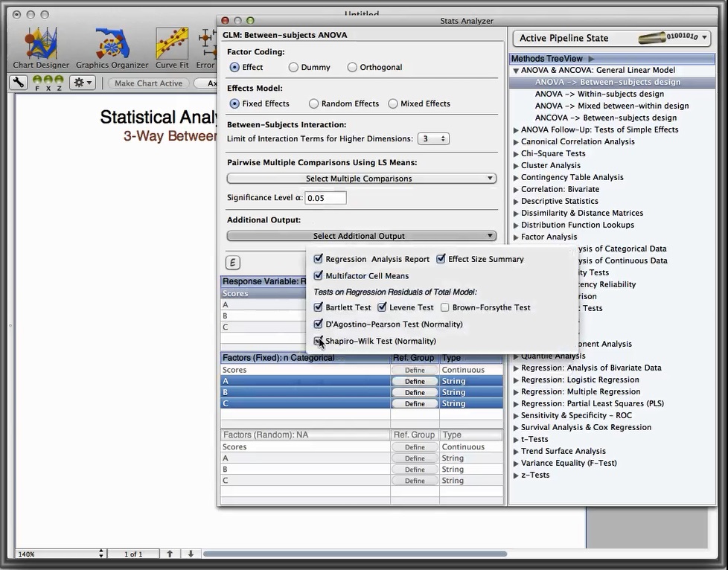
Task: Click Define for fixed factor B
Action: point(415,392)
